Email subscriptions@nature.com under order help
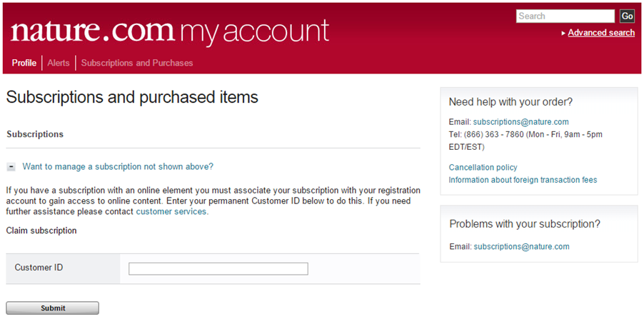The image size is (644, 319). click(520, 121)
